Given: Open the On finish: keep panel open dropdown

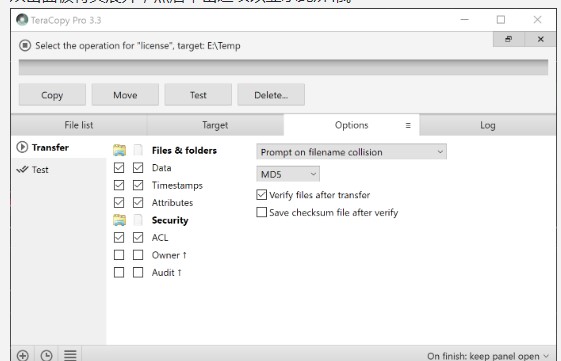Looking at the screenshot, I should point(488,356).
